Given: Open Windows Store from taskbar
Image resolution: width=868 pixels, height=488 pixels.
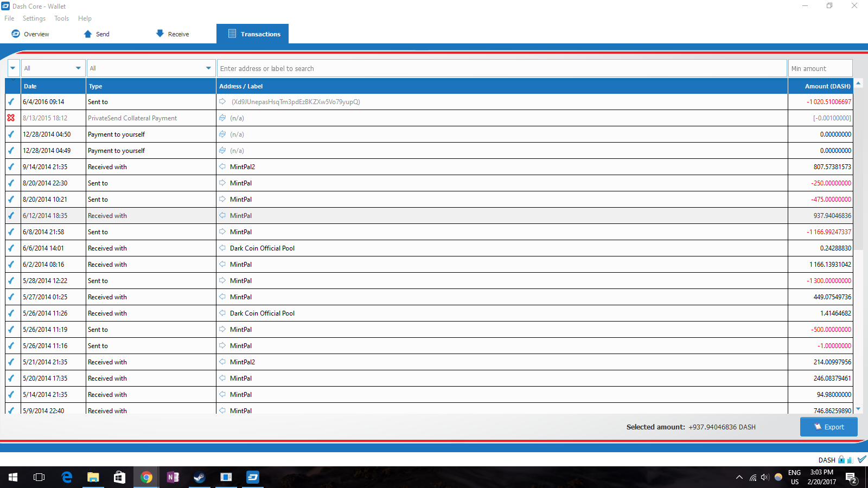Looking at the screenshot, I should click(119, 477).
